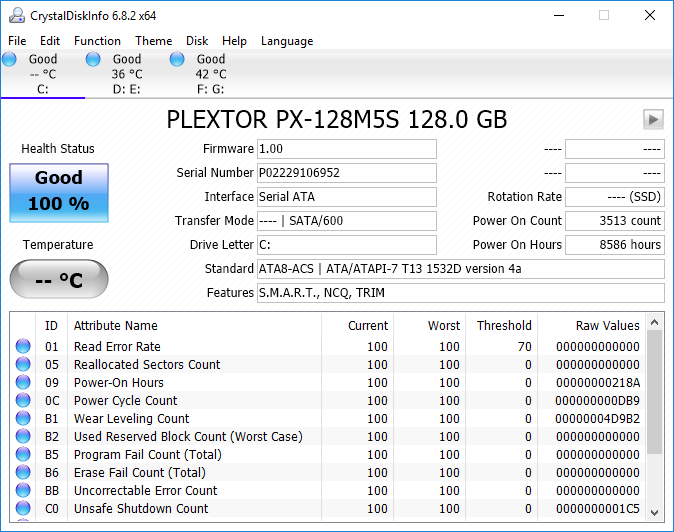Click the scroll up arrow in attribute list
674x532 pixels.
654,322
